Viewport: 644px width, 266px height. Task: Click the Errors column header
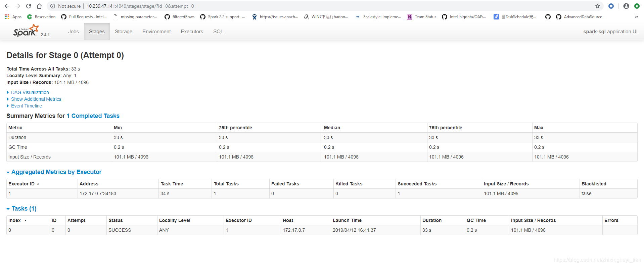point(611,220)
